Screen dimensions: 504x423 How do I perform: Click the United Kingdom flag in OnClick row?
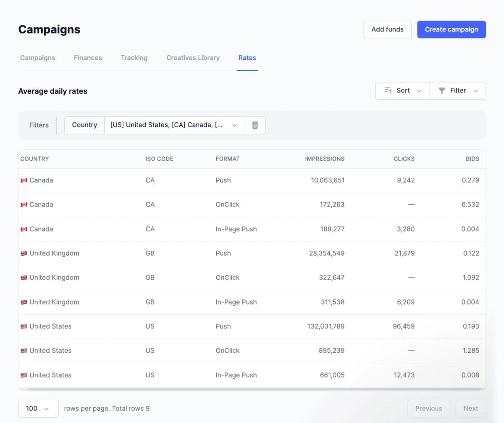coord(24,278)
